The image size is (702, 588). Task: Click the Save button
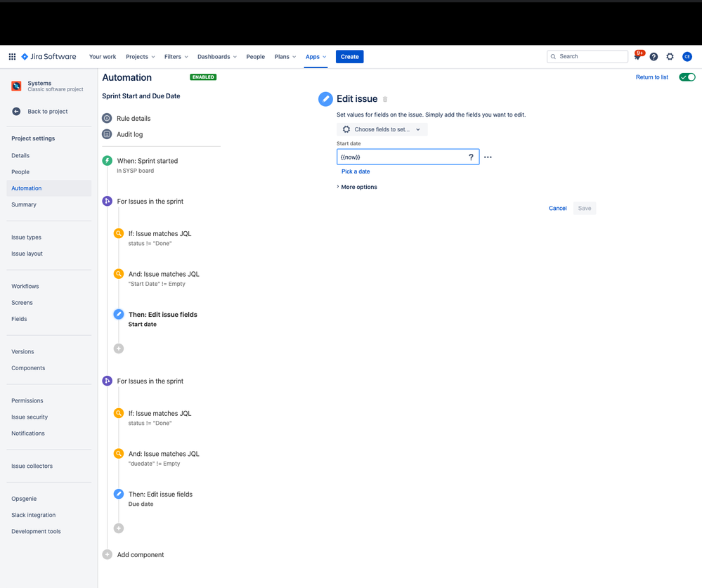(x=585, y=208)
